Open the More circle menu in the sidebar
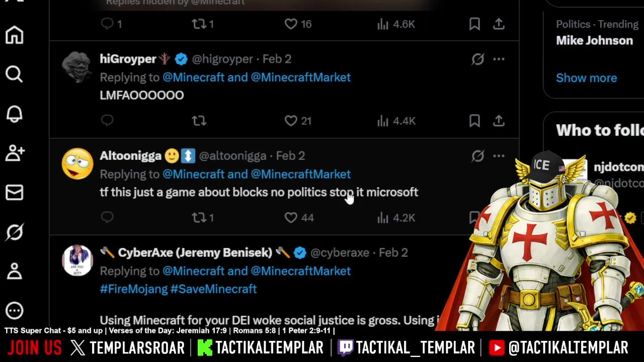The image size is (644, 362). click(14, 310)
